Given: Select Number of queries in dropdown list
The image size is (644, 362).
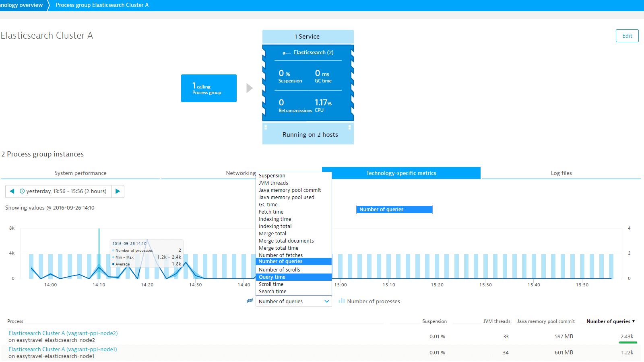Looking at the screenshot, I should 294,261.
